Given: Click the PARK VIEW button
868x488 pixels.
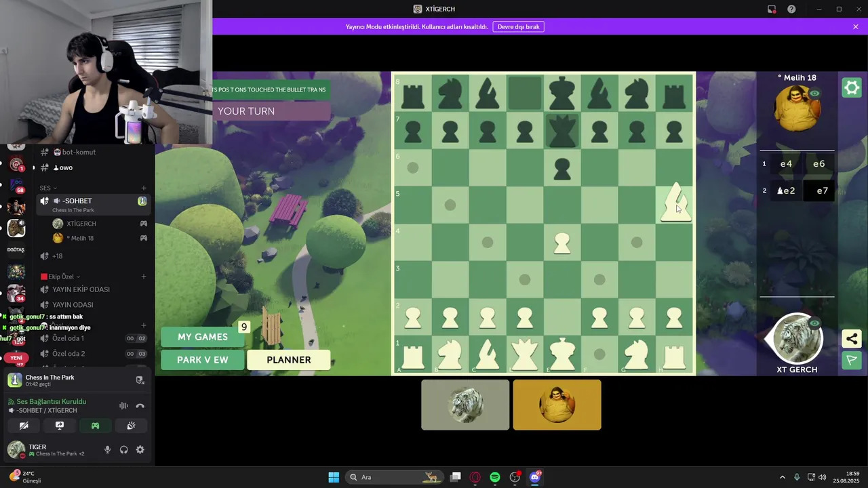Looking at the screenshot, I should (x=203, y=360).
